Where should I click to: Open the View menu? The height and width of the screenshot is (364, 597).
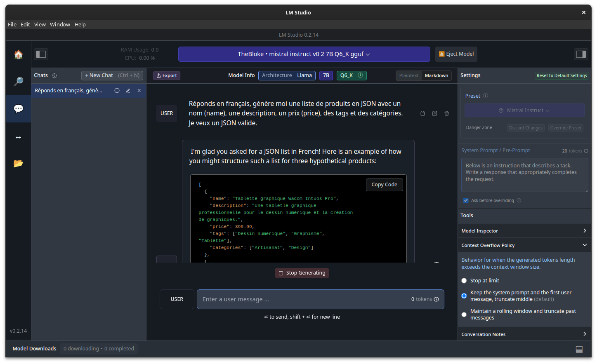pyautogui.click(x=40, y=25)
